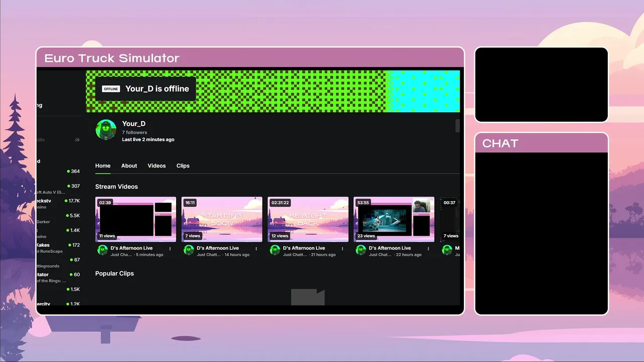The width and height of the screenshot is (644, 362).
Task: Click the '23 views' label on 53:55 video
Action: [366, 236]
